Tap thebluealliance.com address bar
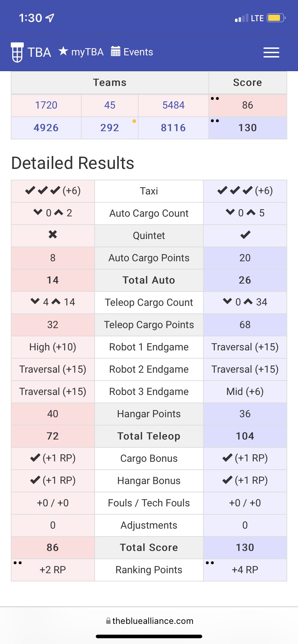Viewport: 298px width, 644px height. coord(149,621)
